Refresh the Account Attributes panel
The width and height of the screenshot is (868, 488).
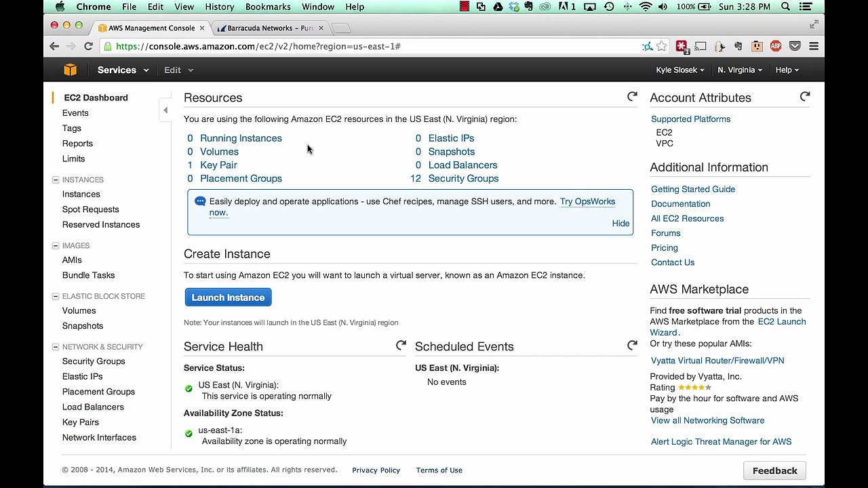pos(805,97)
